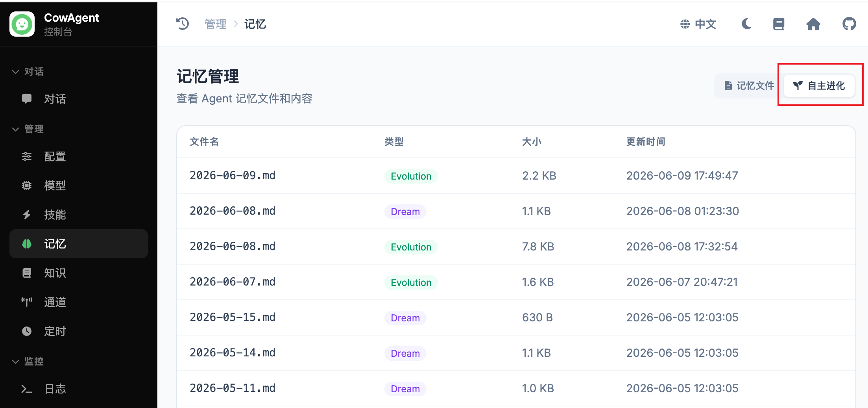The width and height of the screenshot is (868, 408).
Task: Click Evolution tag in 2026-06-07.md row
Action: point(411,282)
